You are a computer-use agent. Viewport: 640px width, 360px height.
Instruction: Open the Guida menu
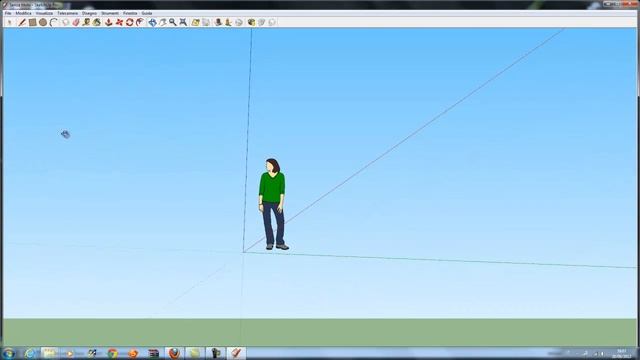click(x=147, y=13)
